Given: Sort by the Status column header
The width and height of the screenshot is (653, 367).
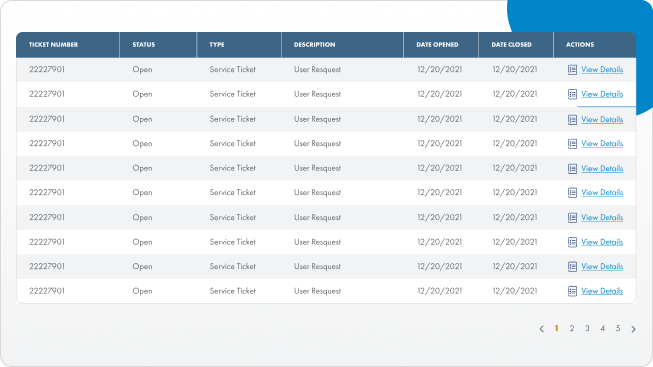Looking at the screenshot, I should click(x=144, y=45).
